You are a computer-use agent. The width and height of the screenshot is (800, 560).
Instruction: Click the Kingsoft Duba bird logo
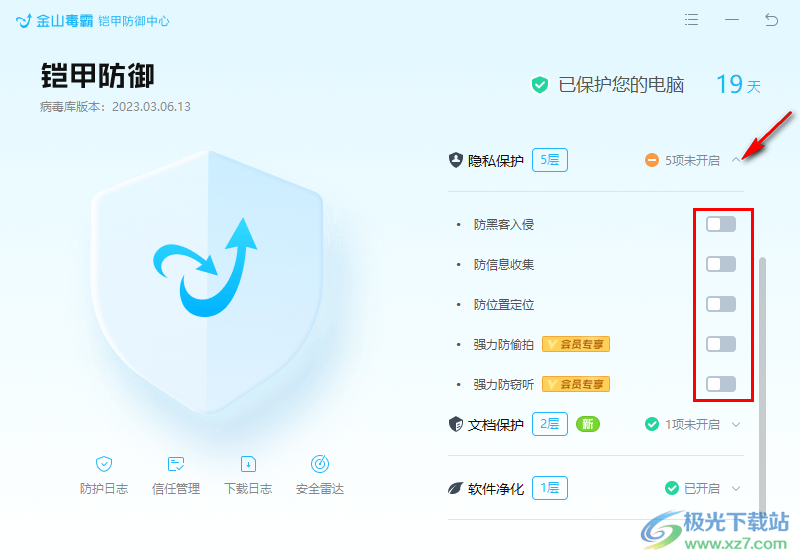(x=23, y=21)
